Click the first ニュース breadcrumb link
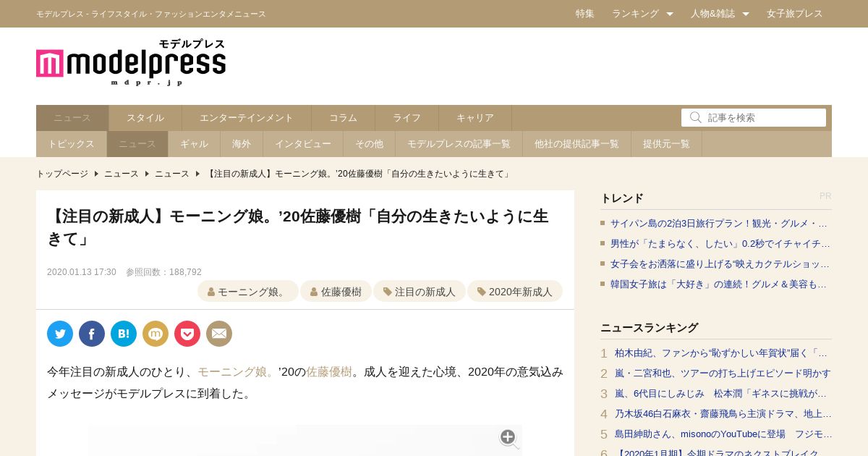Viewport: 868px width, 456px height. click(122, 174)
